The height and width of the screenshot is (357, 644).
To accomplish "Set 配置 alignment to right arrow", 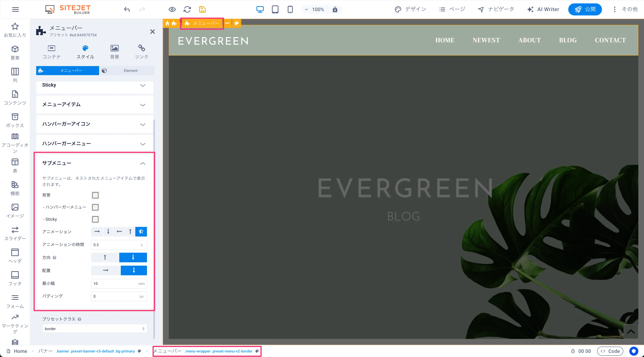I will coord(106,270).
